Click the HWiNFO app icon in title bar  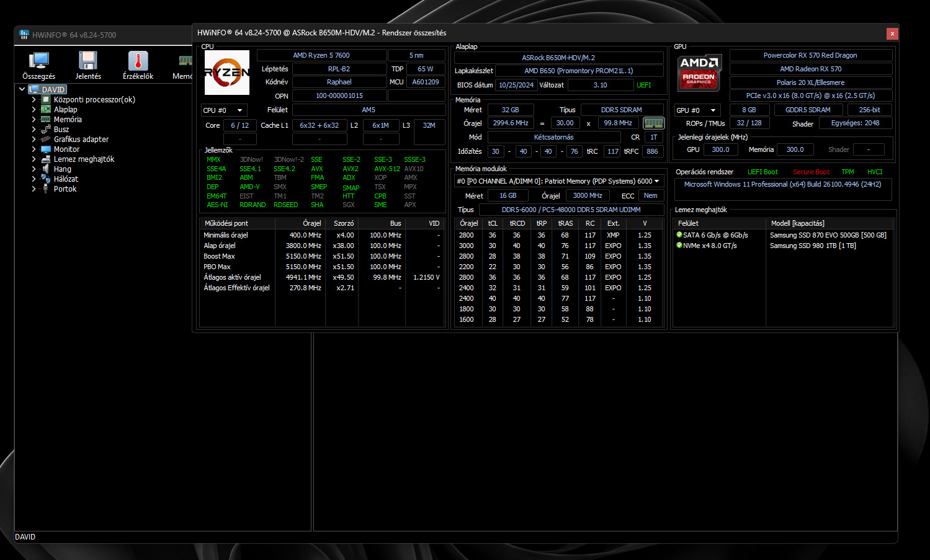(24, 35)
